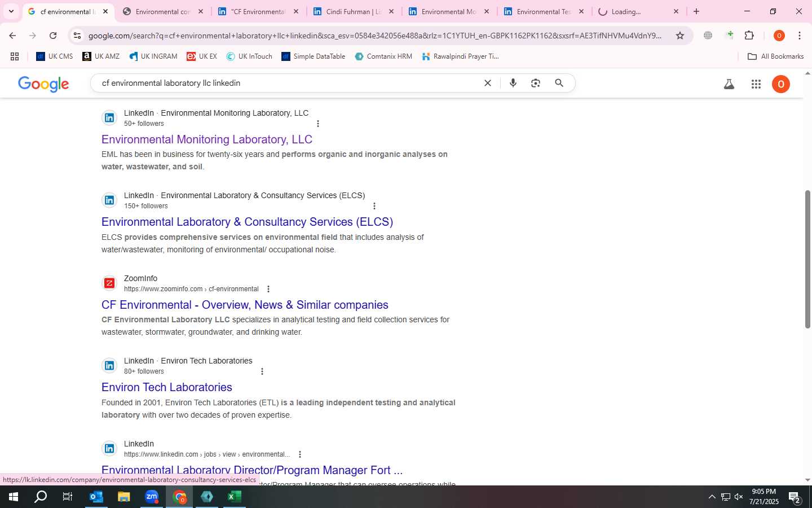812x508 pixels.
Task: Click the browser address bar URL
Action: [375, 36]
